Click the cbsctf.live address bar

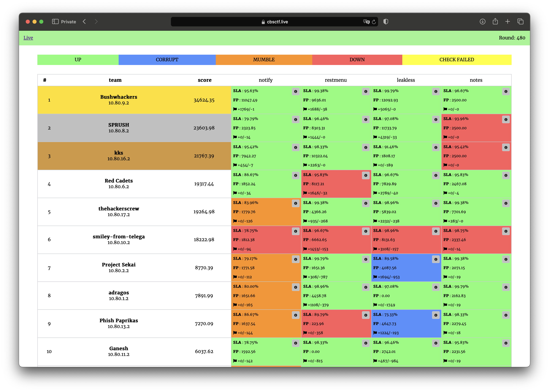pos(274,22)
